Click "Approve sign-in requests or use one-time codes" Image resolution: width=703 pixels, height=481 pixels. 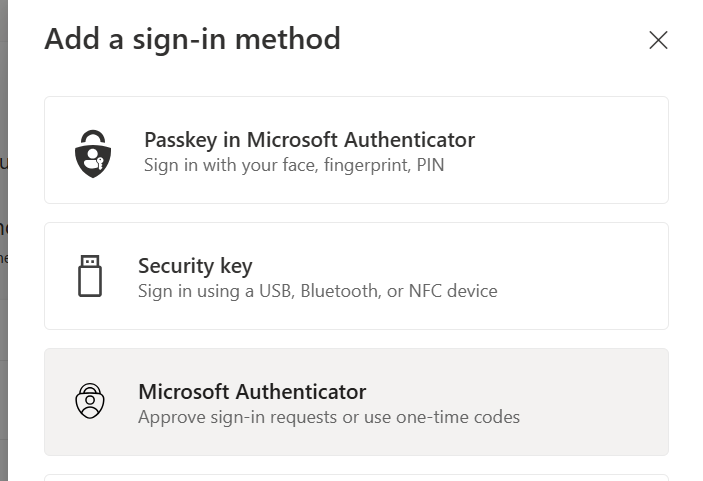tap(329, 417)
